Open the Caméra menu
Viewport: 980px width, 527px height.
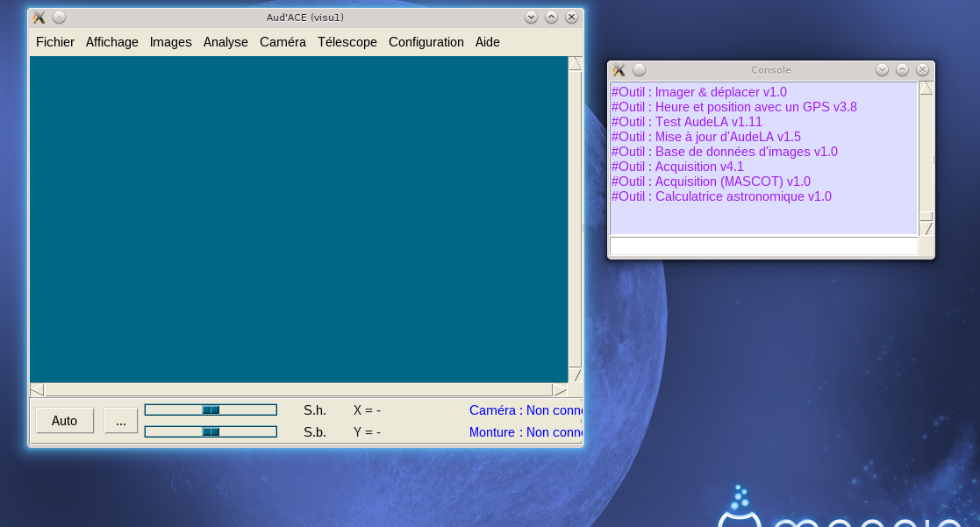point(283,42)
